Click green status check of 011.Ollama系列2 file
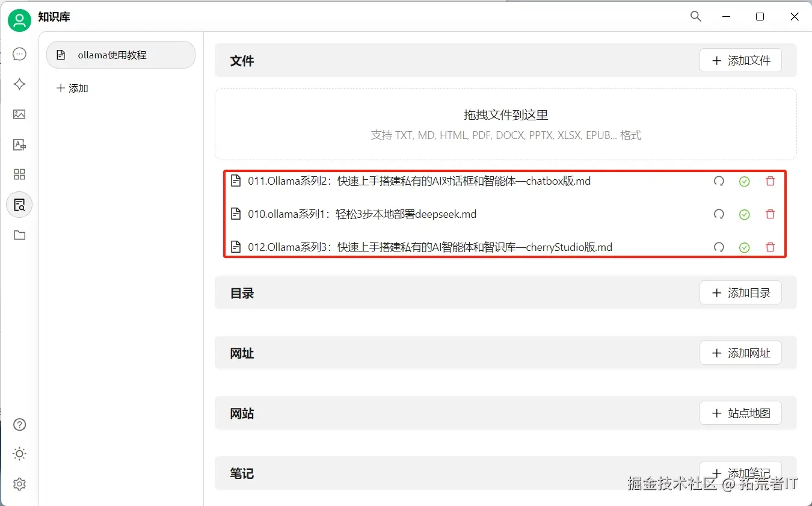Viewport: 812px width, 506px height. coord(745,181)
